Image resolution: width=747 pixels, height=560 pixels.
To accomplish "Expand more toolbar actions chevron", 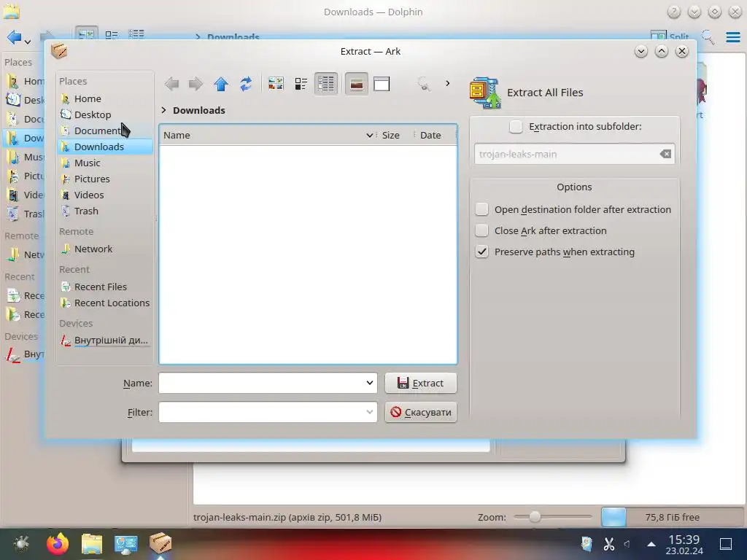I will [447, 83].
